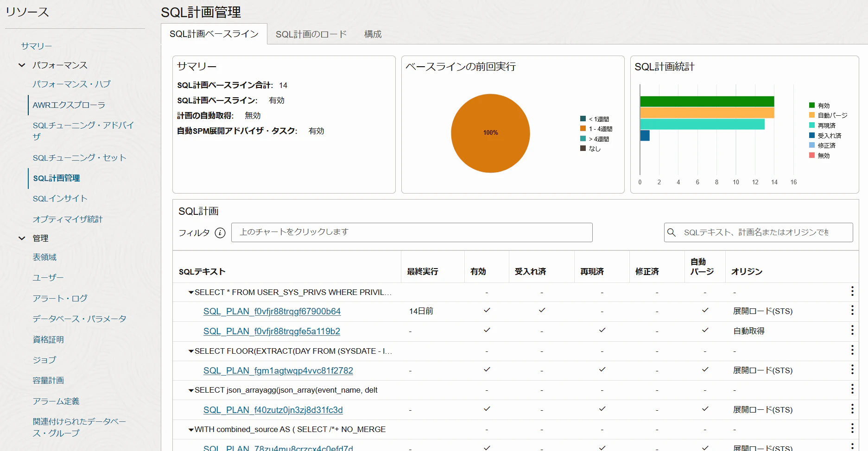This screenshot has height=451, width=868.
Task: Click the turquoise 再現済 bar in chart
Action: tap(703, 124)
